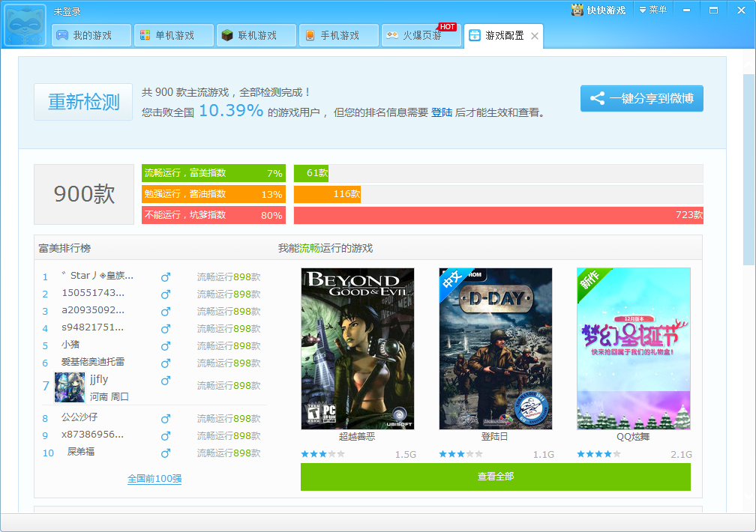Click the QQ炫舞 game title
The image size is (756, 532).
click(633, 437)
